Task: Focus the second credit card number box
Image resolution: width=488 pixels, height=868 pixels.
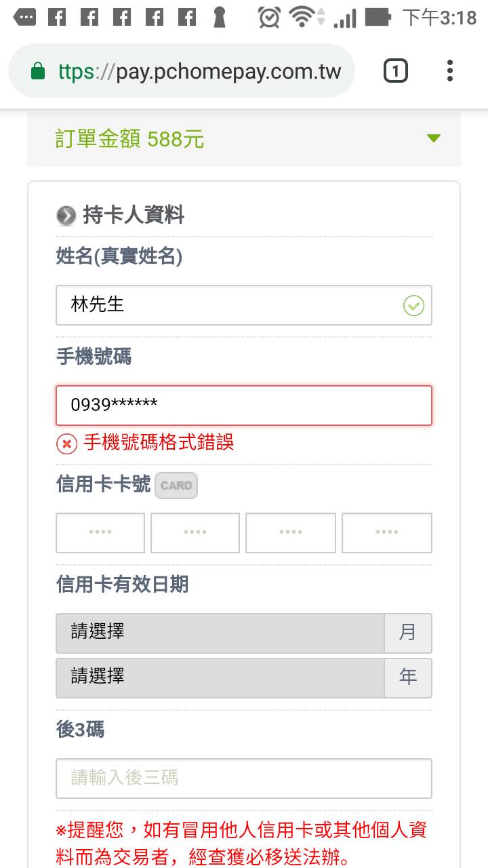Action: coord(195,532)
